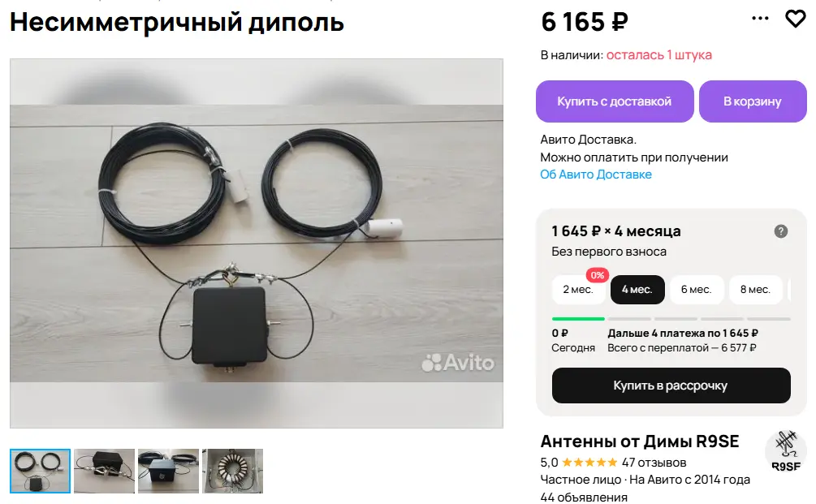Show fourth thumbnail of toroid coil

click(x=233, y=471)
